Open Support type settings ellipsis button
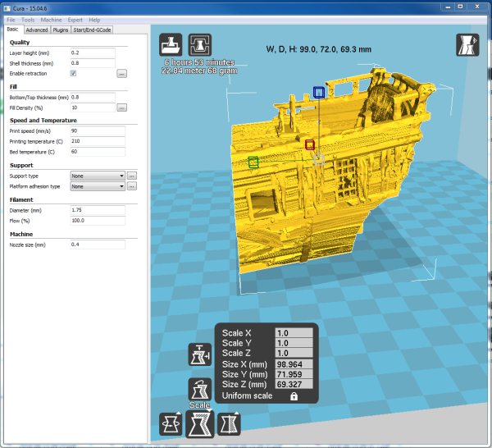The height and width of the screenshot is (448, 492). pyautogui.click(x=132, y=176)
